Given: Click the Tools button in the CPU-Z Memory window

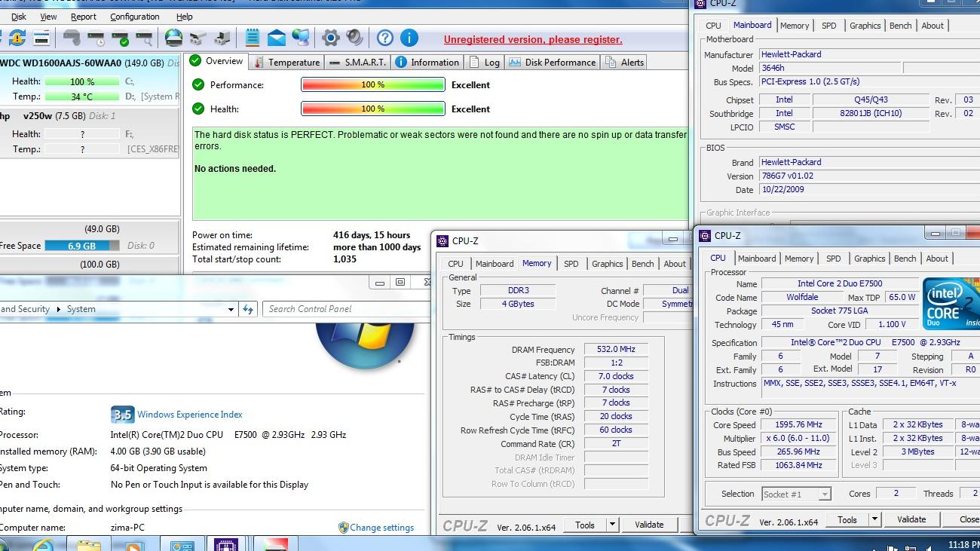Looking at the screenshot, I should point(585,525).
